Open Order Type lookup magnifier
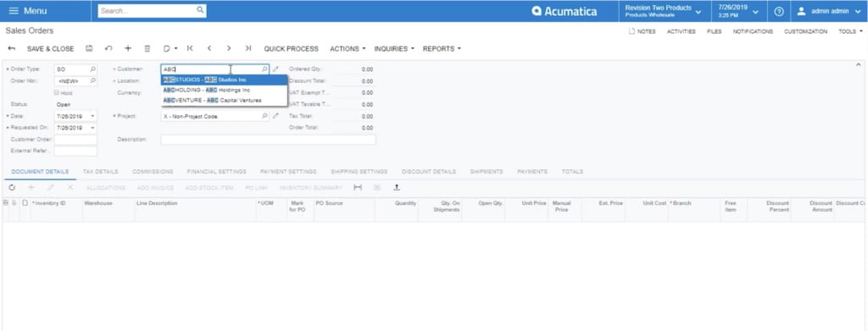The width and height of the screenshot is (868, 331). click(x=92, y=69)
